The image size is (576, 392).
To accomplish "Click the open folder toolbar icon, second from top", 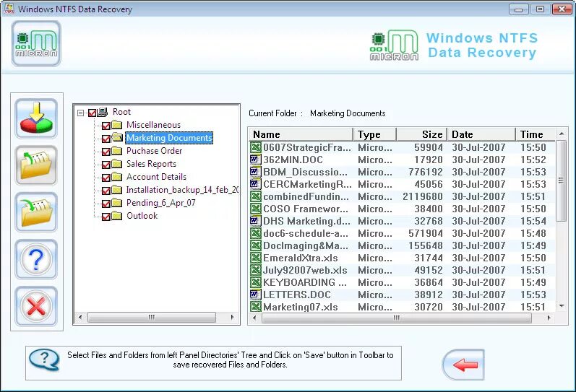I will click(36, 165).
